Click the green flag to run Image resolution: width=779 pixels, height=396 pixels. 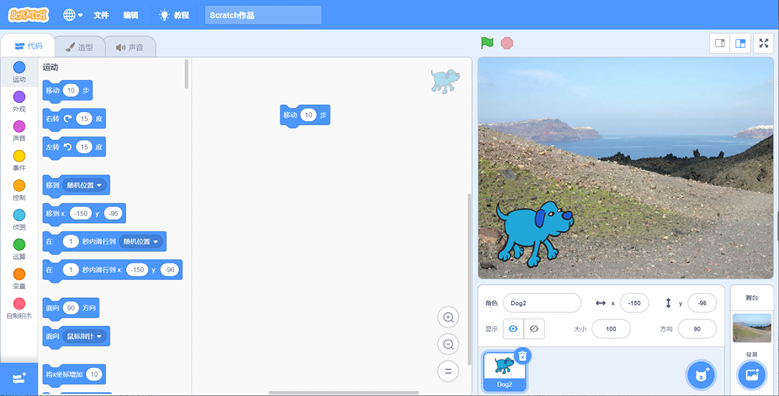pos(487,43)
